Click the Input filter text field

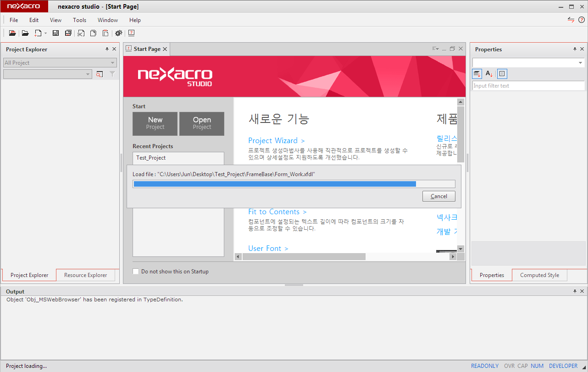528,86
